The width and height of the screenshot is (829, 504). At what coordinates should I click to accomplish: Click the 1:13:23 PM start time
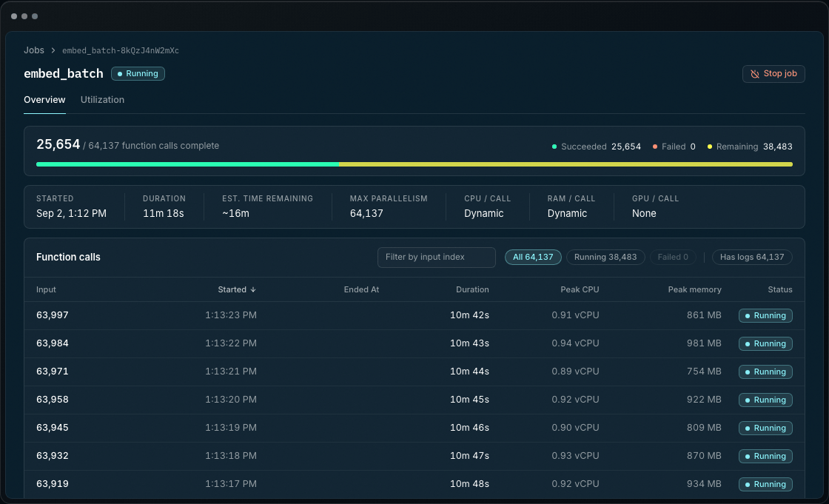(231, 315)
